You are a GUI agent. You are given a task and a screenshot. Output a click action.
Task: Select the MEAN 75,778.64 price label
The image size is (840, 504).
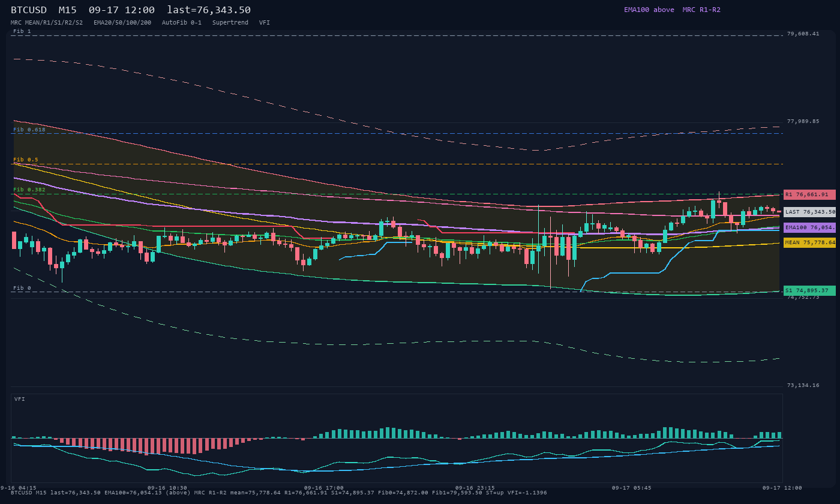point(809,242)
